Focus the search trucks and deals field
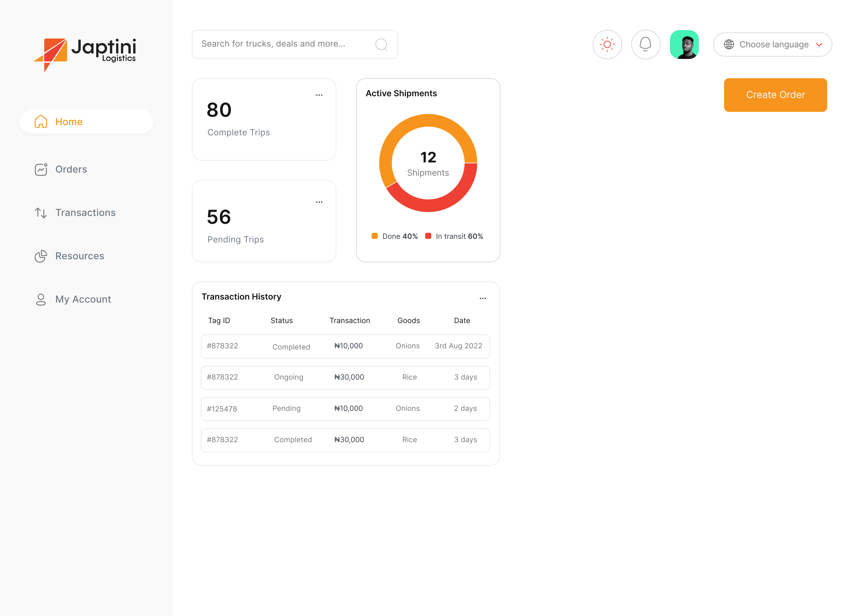 (295, 45)
